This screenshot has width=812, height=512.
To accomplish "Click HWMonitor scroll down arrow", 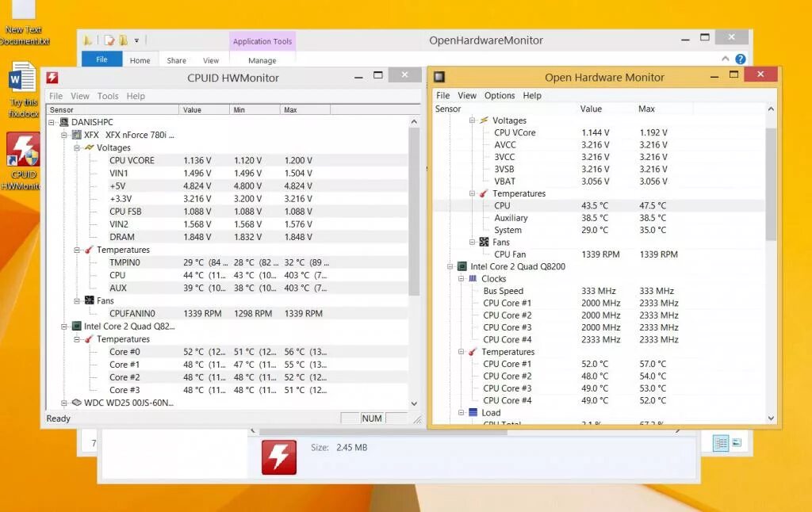I will (x=414, y=403).
